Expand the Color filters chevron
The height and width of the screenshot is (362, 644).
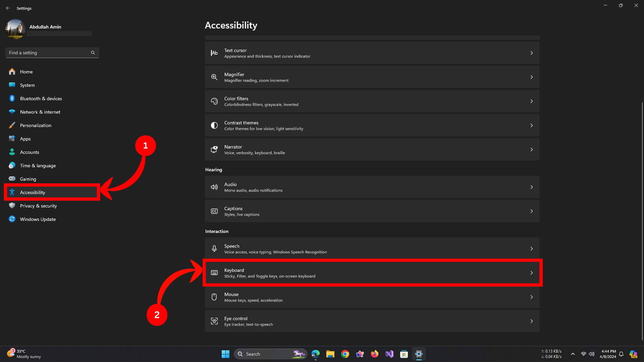(531, 101)
